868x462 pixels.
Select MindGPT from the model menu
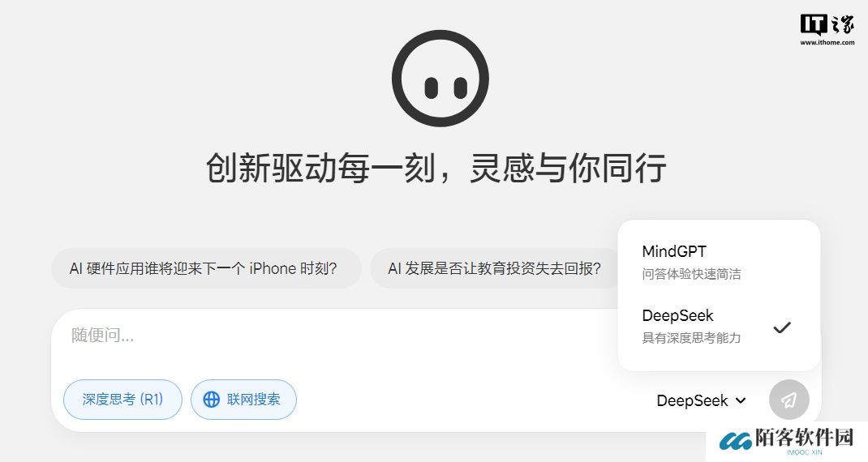coord(719,263)
